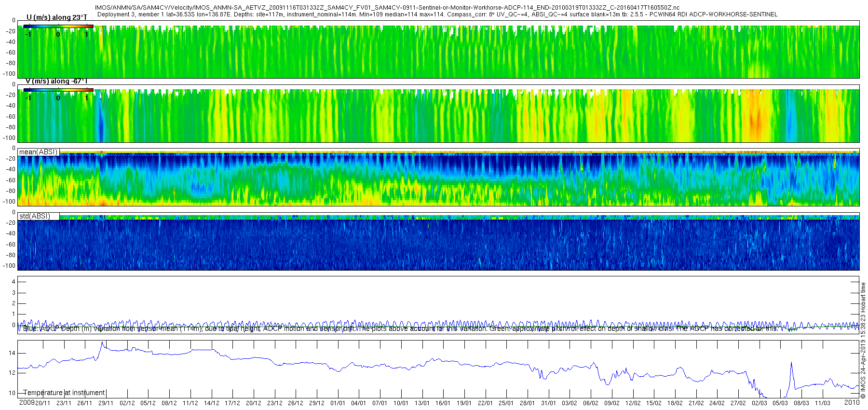The height and width of the screenshot is (410, 868).
Task: Click the "10/01" date tick label
Action: coord(401,403)
